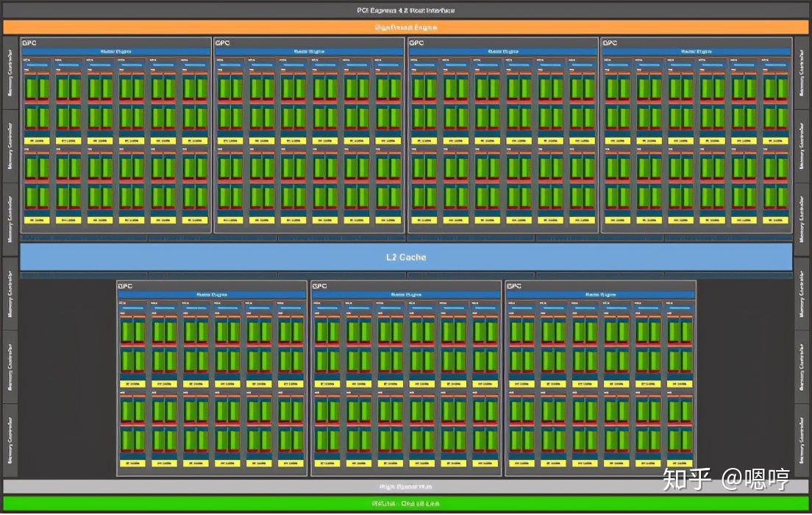
Task: Click the topmost Memory Controller on right edge
Action: (x=802, y=73)
